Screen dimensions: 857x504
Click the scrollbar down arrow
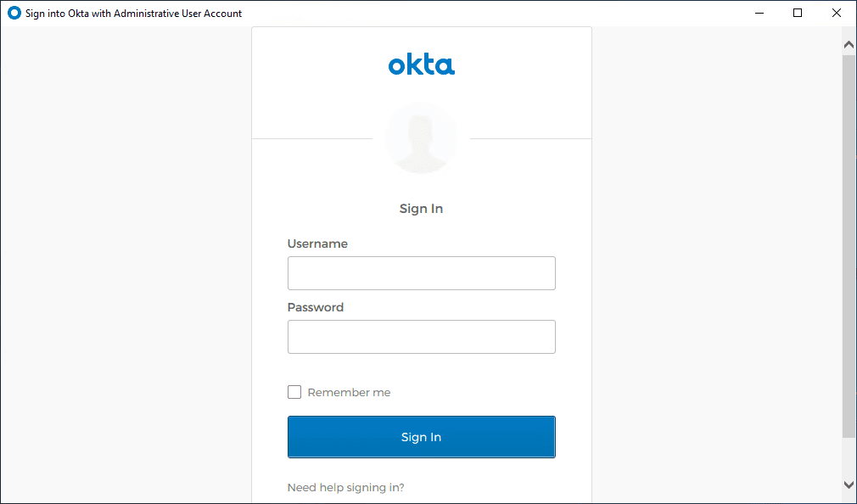coord(849,484)
